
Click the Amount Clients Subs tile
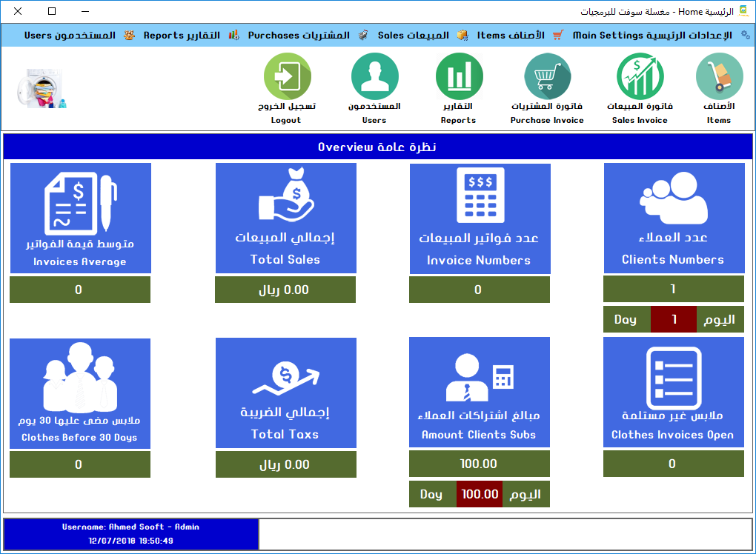pyautogui.click(x=479, y=393)
